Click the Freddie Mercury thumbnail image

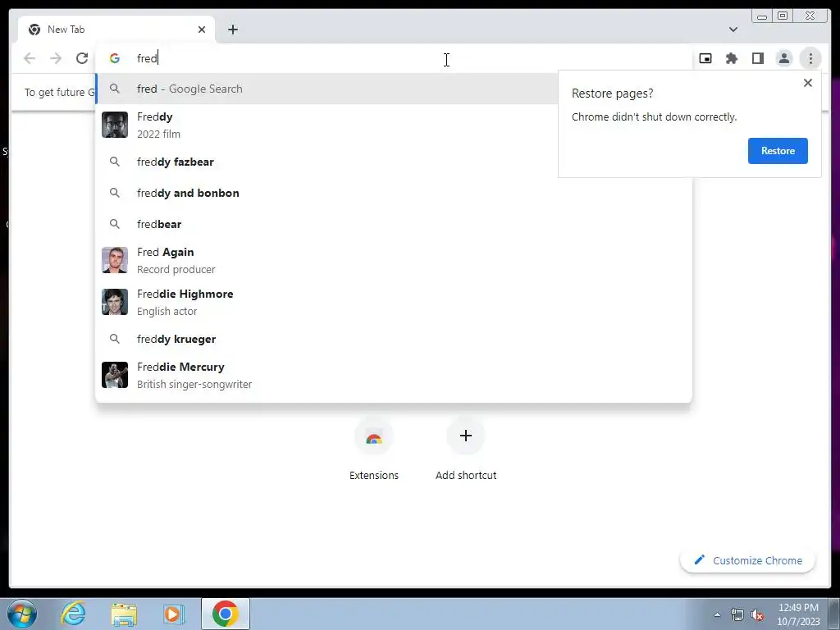115,375
